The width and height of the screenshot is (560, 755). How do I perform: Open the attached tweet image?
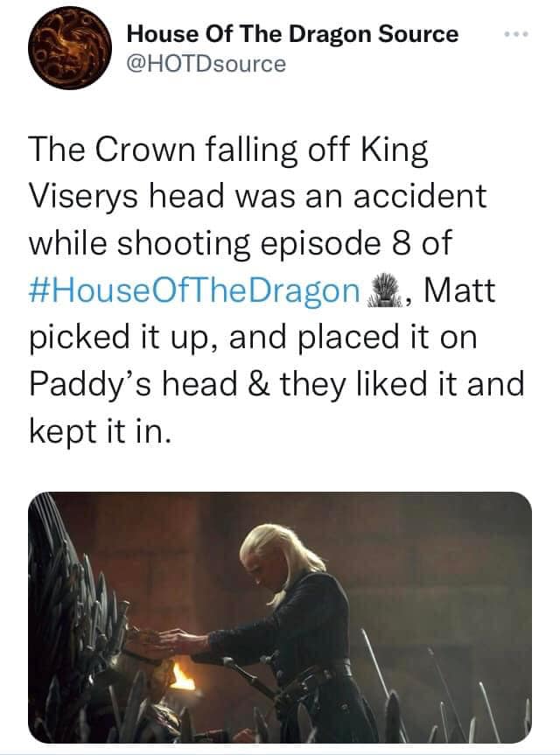tap(280, 618)
